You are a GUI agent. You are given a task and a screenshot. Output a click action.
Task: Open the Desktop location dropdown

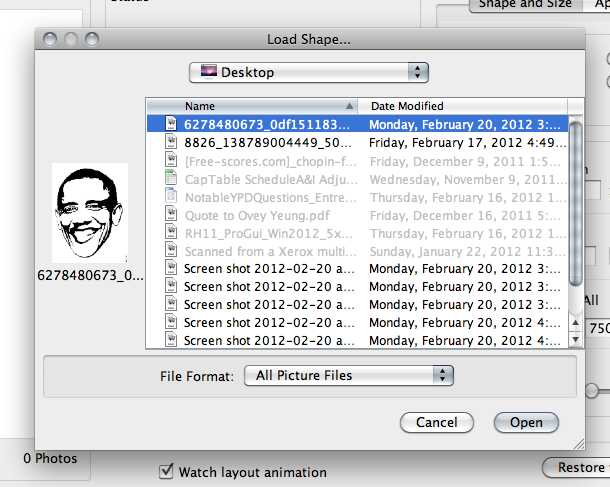point(309,72)
